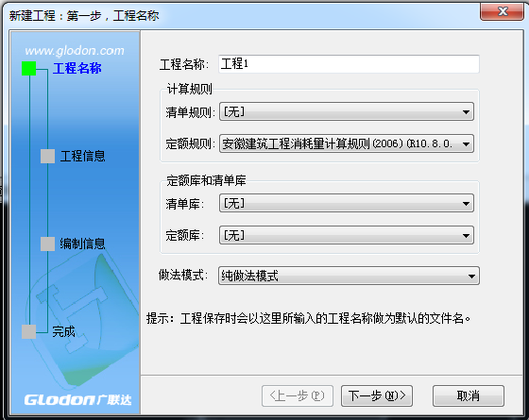The image size is (529, 420).
Task: Click the gray 编制信息 step marker
Action: 47,244
